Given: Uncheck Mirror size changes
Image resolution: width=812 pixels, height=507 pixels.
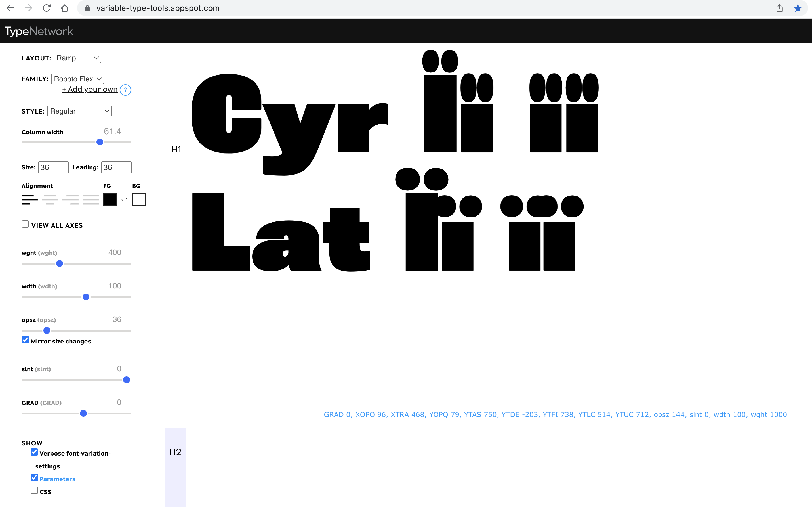Looking at the screenshot, I should pos(25,340).
